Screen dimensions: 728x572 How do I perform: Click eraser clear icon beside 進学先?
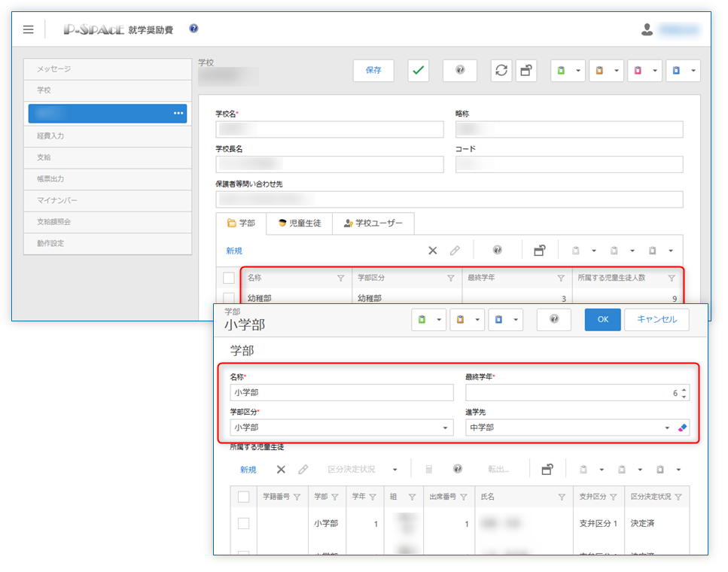(x=682, y=427)
